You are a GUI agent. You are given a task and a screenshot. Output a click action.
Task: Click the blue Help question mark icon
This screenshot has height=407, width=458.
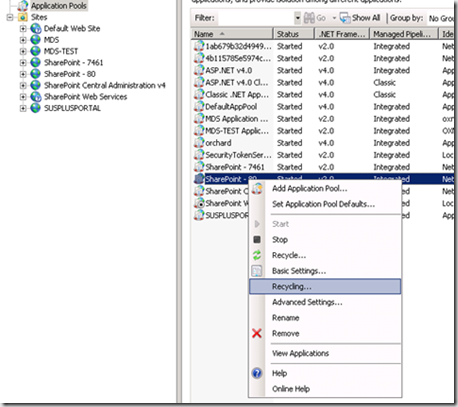pyautogui.click(x=257, y=373)
